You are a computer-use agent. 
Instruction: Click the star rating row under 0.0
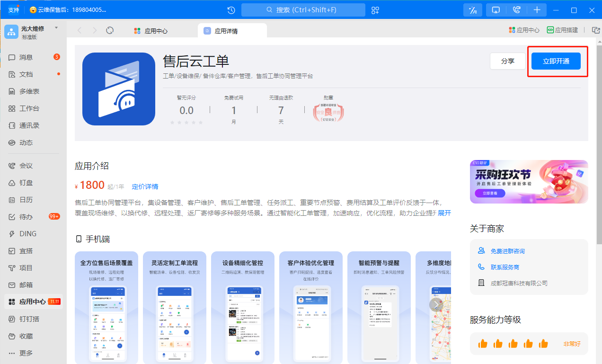(186, 123)
